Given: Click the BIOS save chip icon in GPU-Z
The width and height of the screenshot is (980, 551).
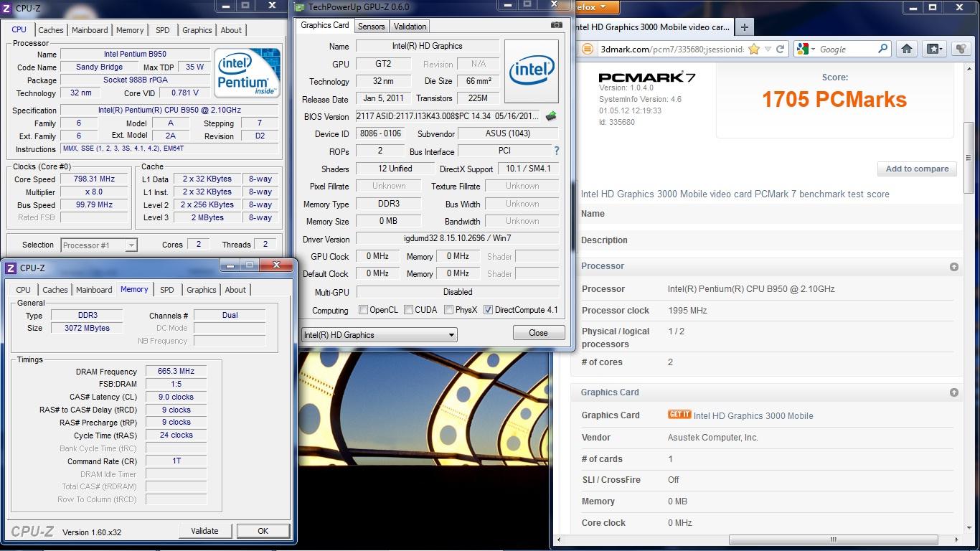Looking at the screenshot, I should coord(551,116).
